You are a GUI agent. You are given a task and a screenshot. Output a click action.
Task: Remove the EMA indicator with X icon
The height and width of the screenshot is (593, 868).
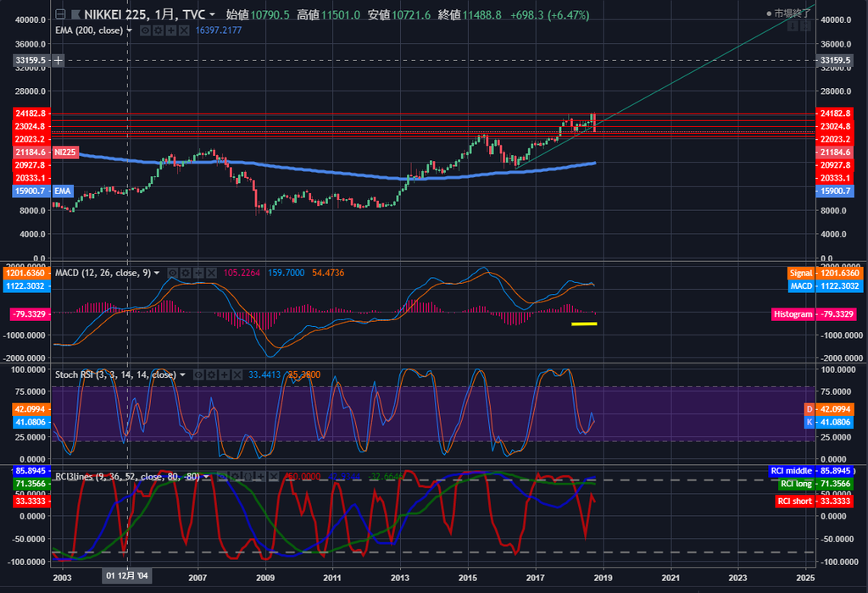click(184, 30)
